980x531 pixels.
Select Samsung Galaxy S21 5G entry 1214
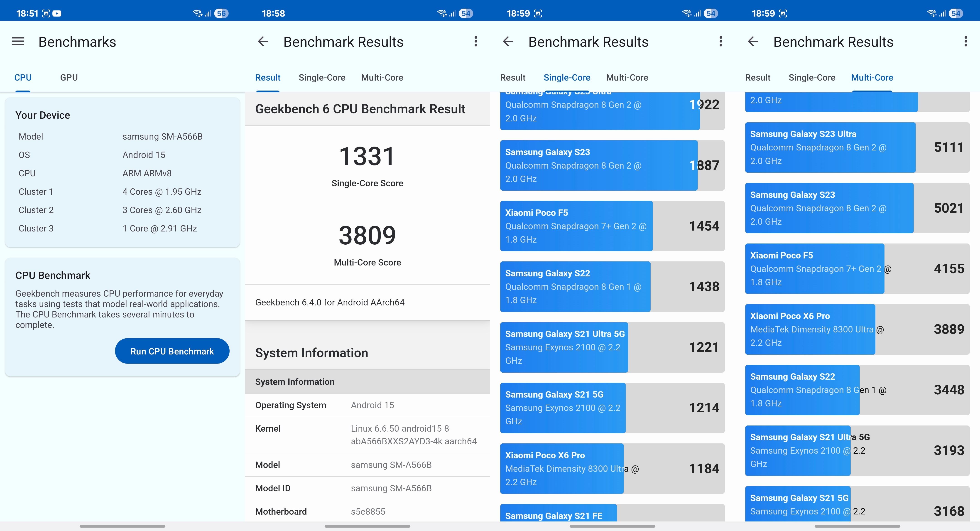tap(612, 408)
